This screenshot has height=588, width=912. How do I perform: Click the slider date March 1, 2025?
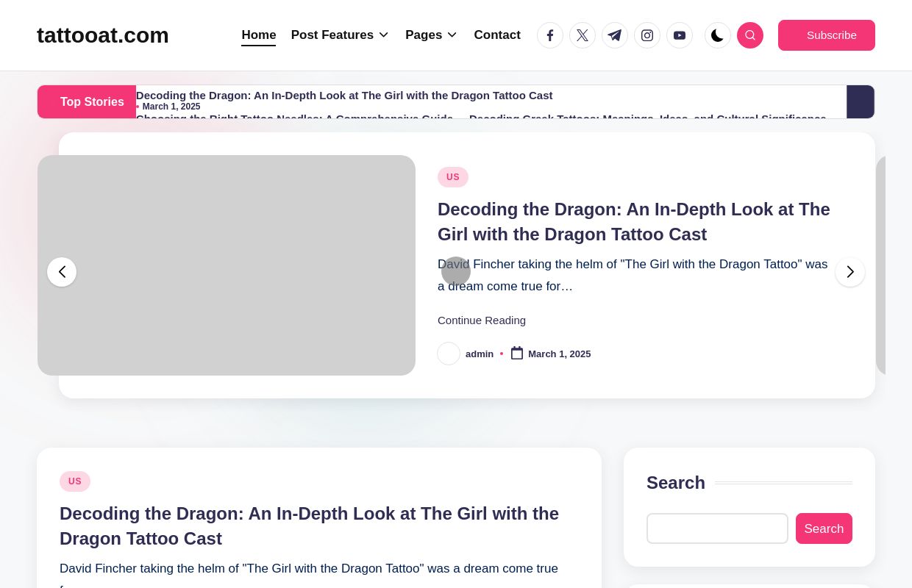tap(560, 354)
